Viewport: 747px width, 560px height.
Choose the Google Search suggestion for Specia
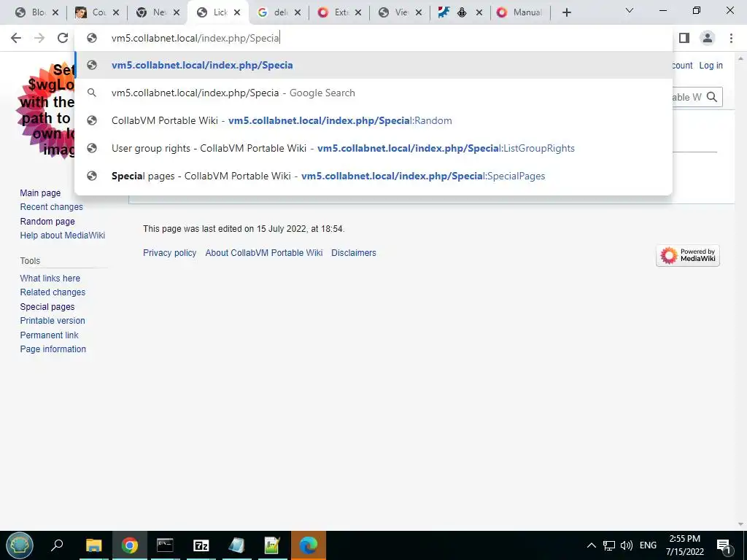[x=373, y=93]
